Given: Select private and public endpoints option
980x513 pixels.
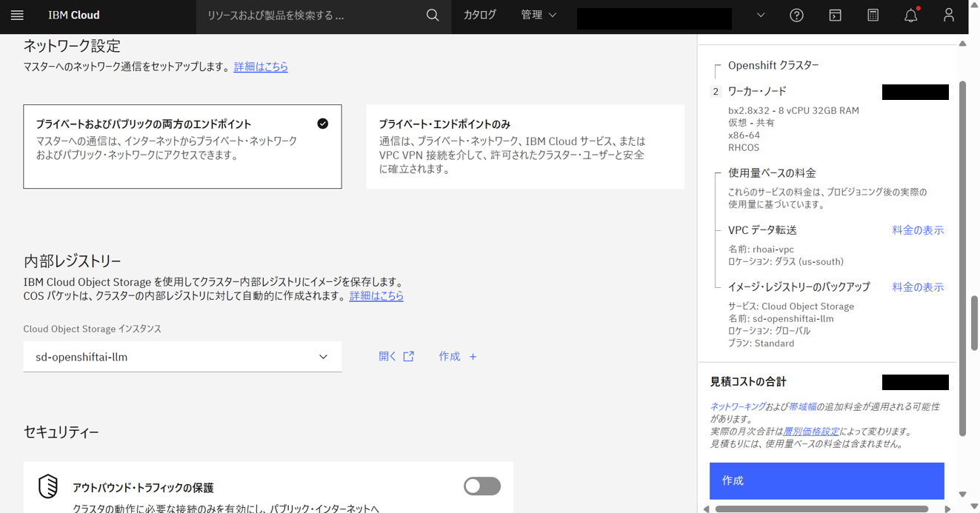Looking at the screenshot, I should tap(182, 147).
